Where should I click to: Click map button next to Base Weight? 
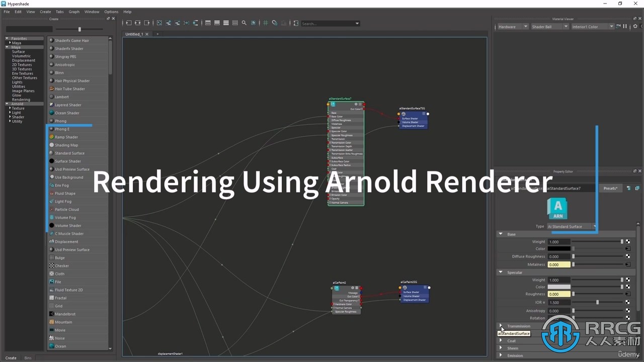coord(628,242)
